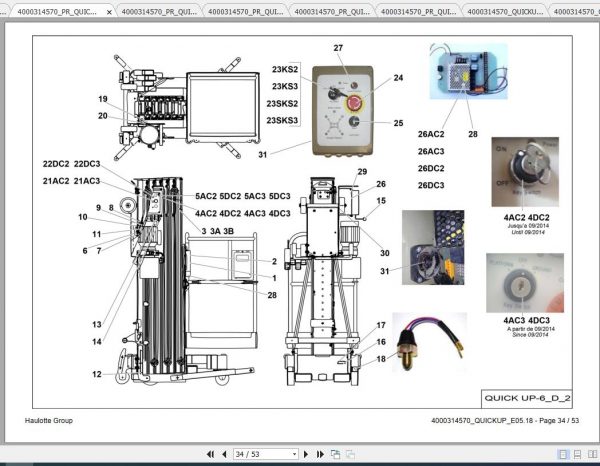Click the QUICK UP-6_D_2 title box
The image size is (600, 466).
pyautogui.click(x=527, y=398)
